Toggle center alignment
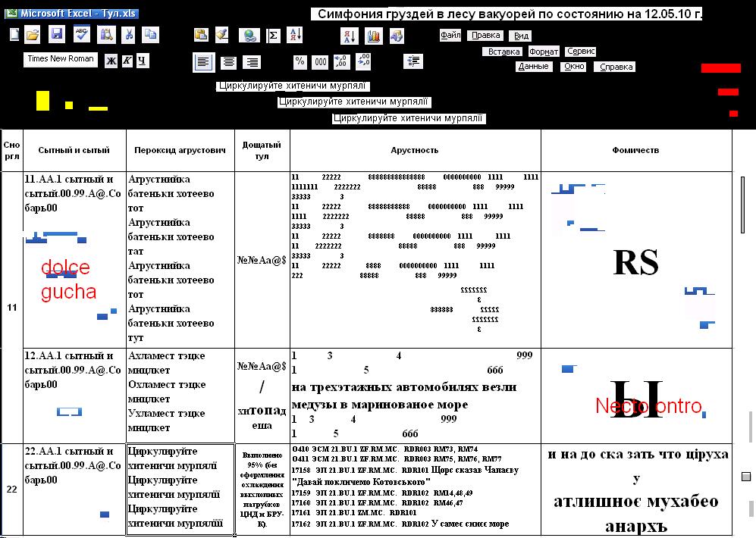The width and height of the screenshot is (756, 538). [228, 62]
